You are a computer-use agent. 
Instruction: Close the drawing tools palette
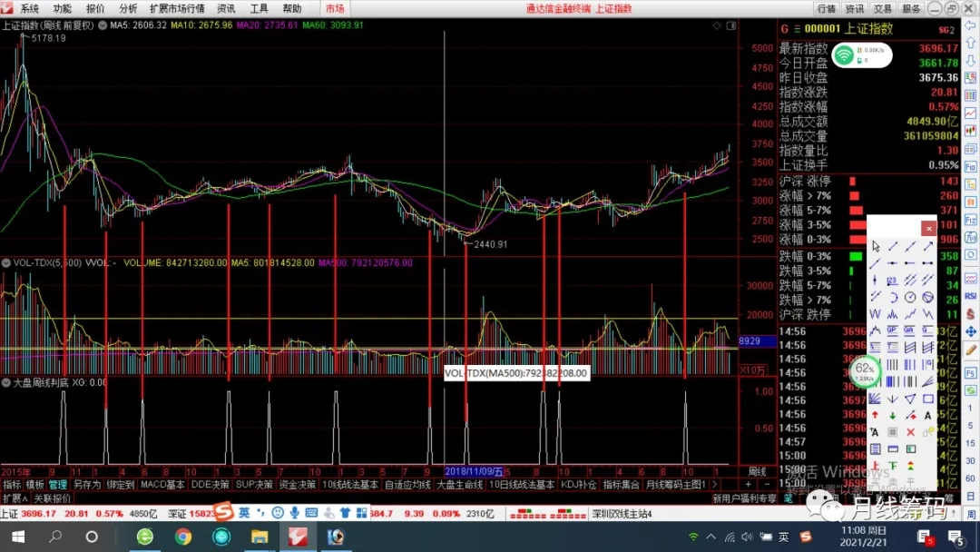[928, 229]
